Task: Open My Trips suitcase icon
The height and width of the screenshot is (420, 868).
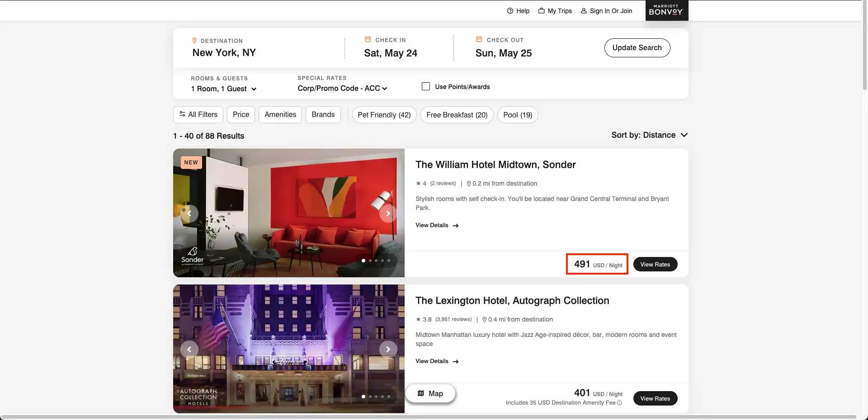Action: [x=541, y=11]
